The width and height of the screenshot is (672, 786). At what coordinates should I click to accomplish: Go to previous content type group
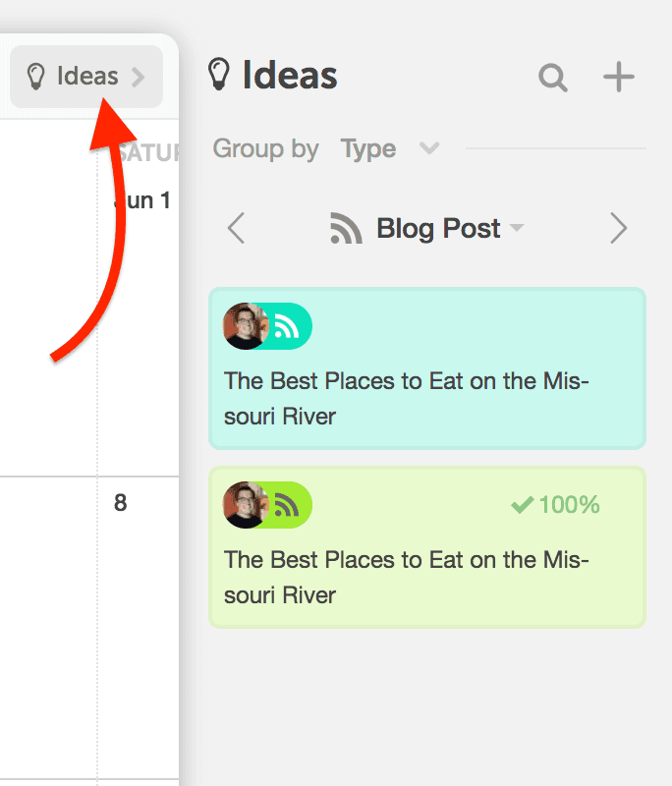coord(236,228)
